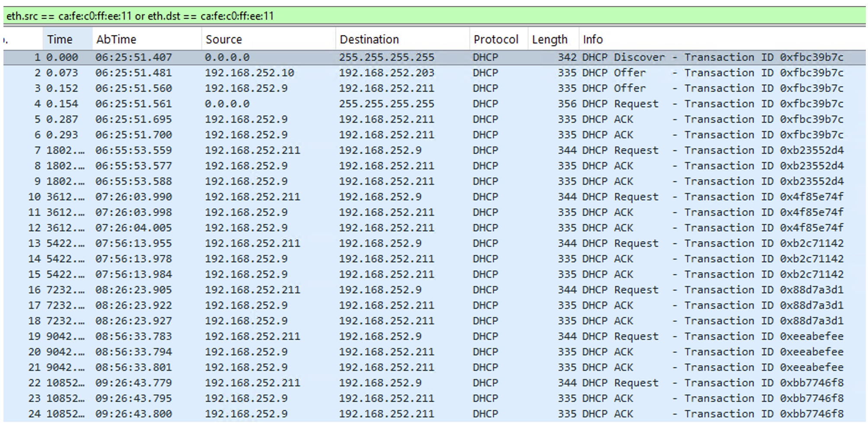
Task: Sort by the Destination column header
Action: point(403,39)
